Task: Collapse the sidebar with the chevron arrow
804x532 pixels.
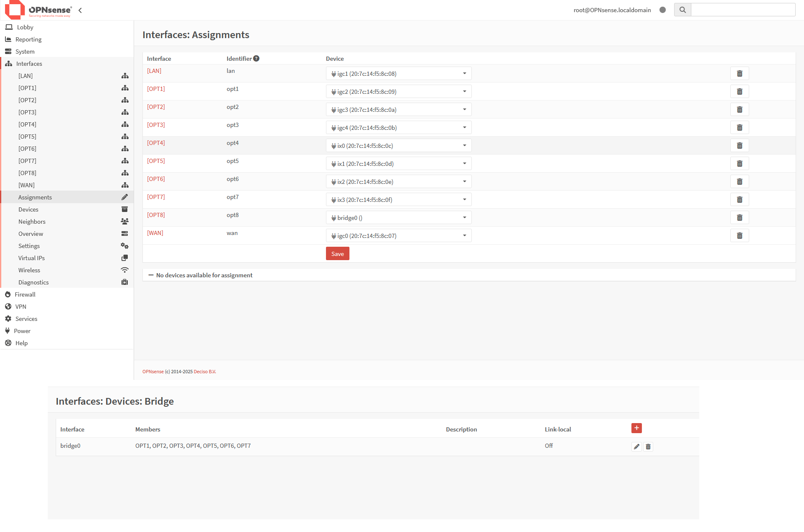Action: tap(80, 10)
